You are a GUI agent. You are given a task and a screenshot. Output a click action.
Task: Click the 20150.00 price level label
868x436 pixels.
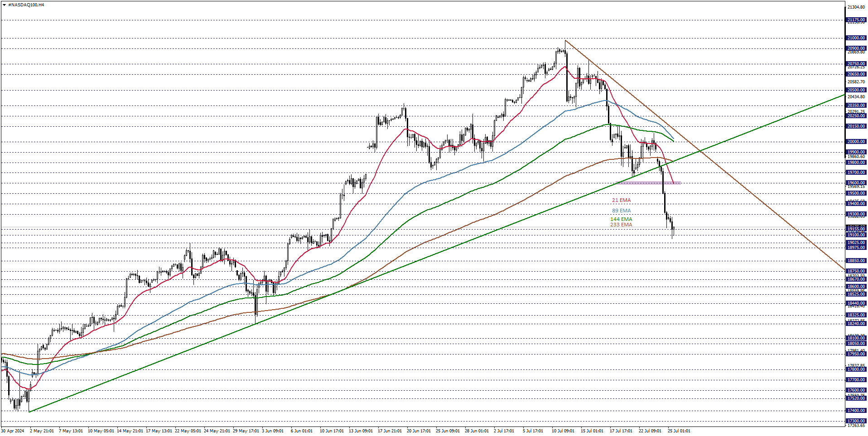(x=856, y=126)
